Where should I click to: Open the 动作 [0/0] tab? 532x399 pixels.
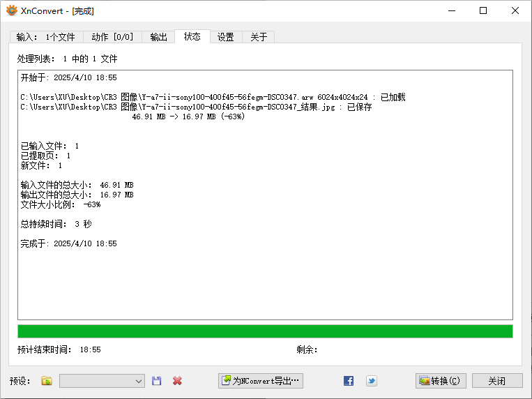tap(112, 37)
